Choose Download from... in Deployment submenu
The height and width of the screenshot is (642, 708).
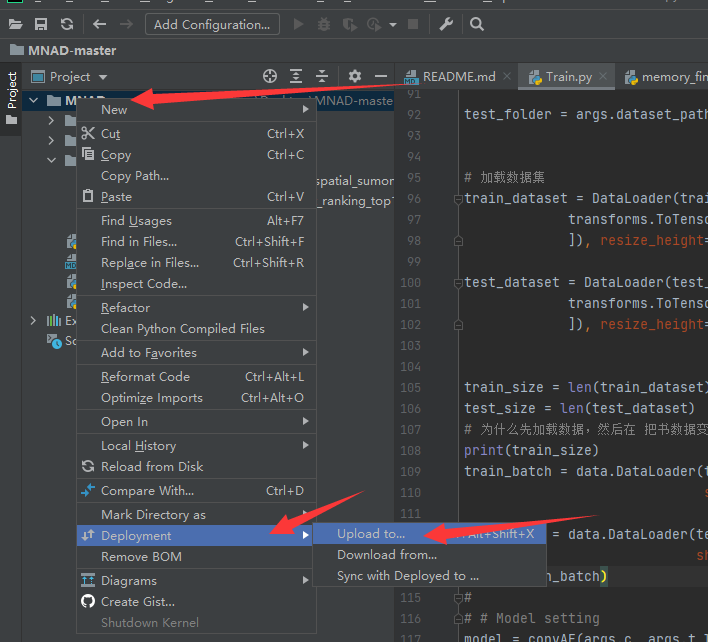429,554
